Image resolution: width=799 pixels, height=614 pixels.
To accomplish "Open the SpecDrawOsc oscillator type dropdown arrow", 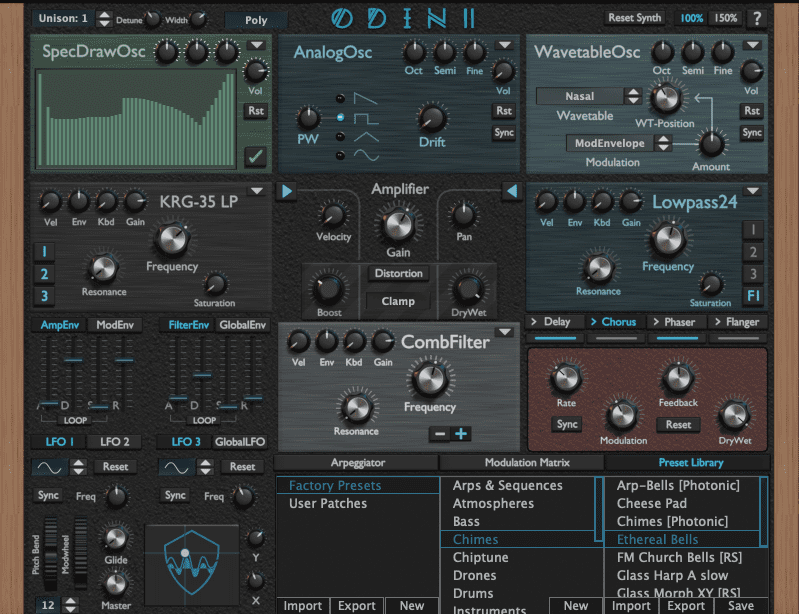I will [256, 46].
